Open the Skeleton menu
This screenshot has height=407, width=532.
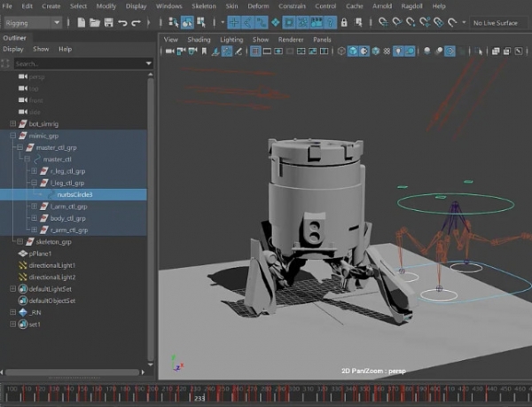coord(203,6)
